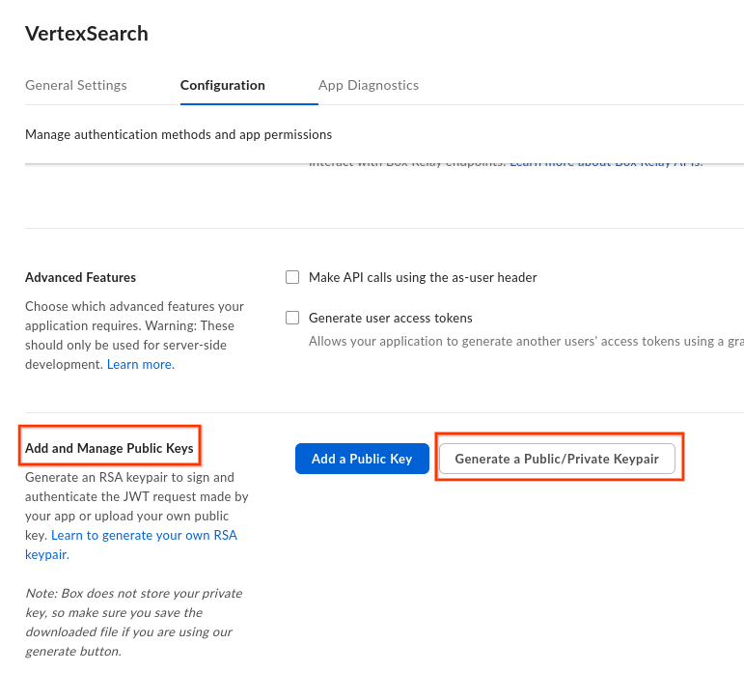Open the Learn more link under Advanced Features
This screenshot has height=700, width=744.
pos(141,365)
